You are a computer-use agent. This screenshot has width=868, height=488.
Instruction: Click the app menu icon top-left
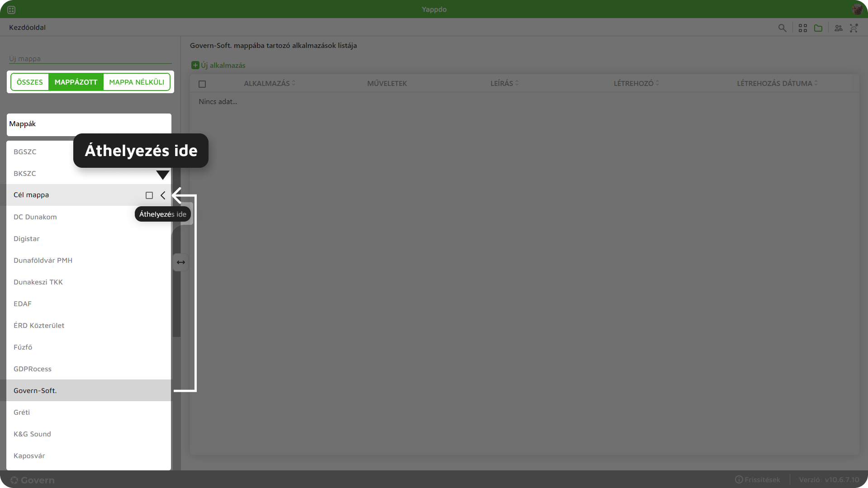[x=11, y=9]
